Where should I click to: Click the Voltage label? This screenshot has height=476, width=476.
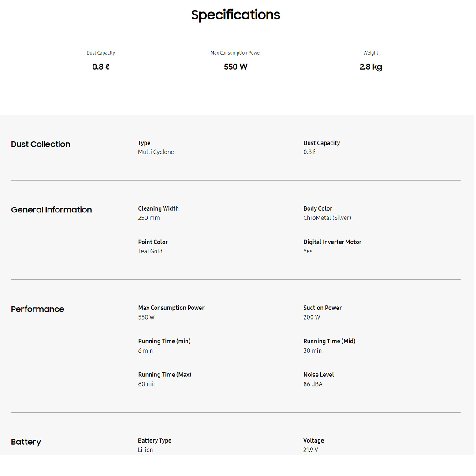point(313,441)
